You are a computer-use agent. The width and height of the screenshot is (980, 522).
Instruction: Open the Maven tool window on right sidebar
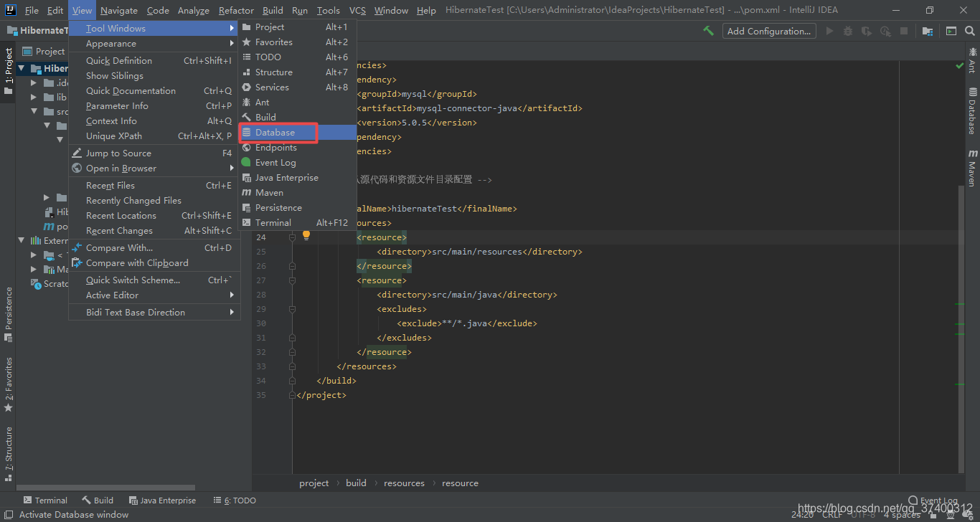tap(972, 168)
